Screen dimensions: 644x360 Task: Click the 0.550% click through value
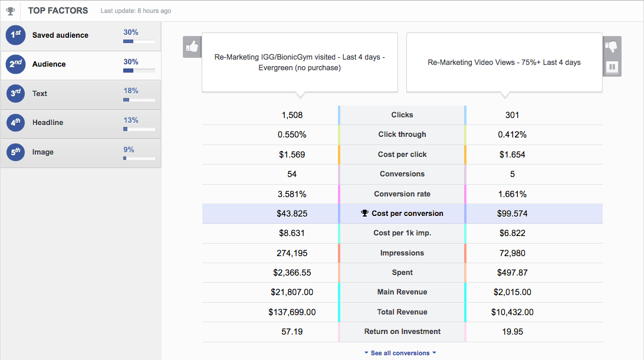tap(292, 135)
